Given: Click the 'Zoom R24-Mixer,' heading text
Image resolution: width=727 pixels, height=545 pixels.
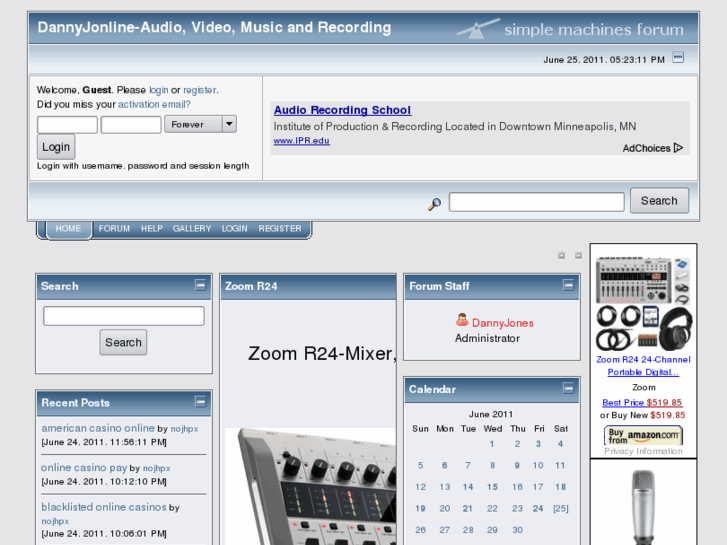Looking at the screenshot, I should pyautogui.click(x=322, y=353).
